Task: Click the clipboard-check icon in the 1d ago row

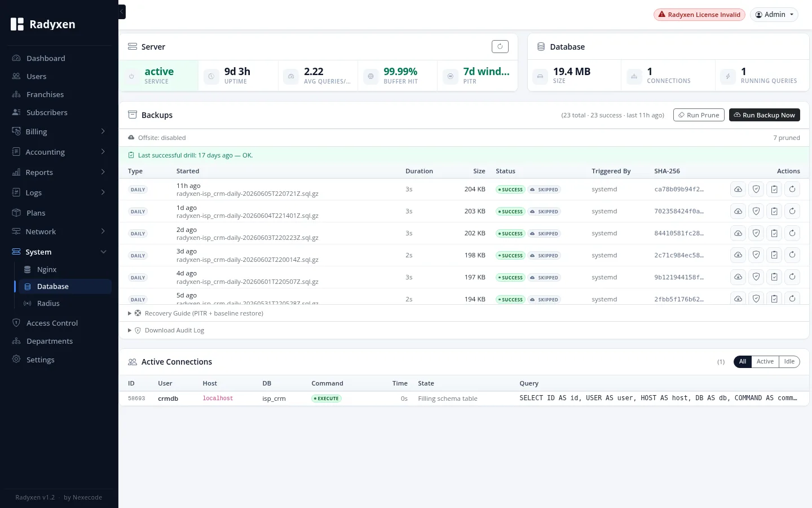Action: [774, 212]
